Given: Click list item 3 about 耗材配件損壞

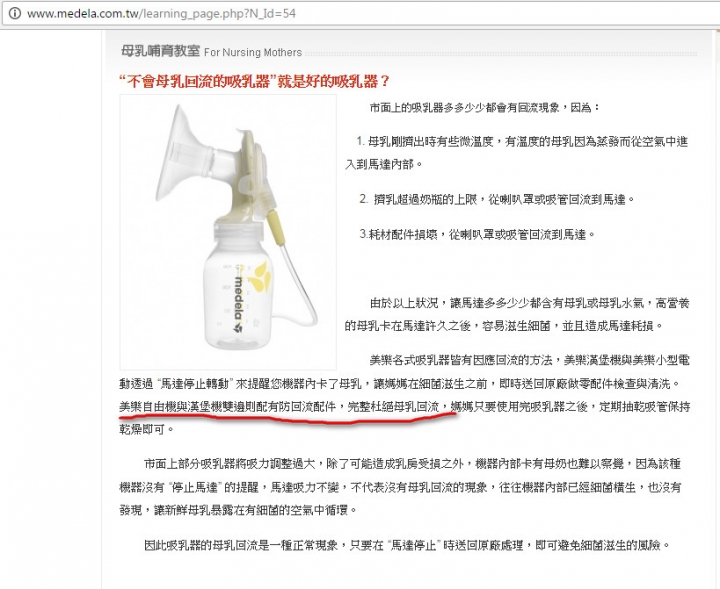Looking at the screenshot, I should 477,235.
